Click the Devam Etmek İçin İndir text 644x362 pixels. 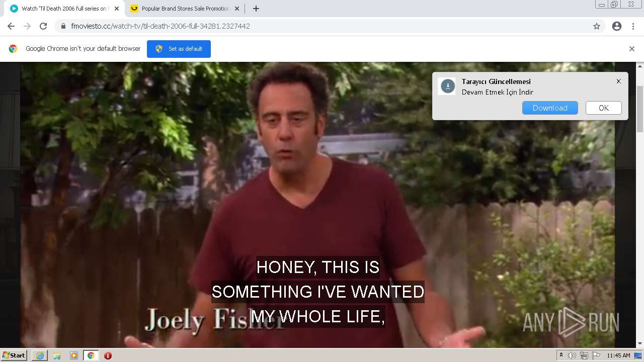pyautogui.click(x=498, y=92)
